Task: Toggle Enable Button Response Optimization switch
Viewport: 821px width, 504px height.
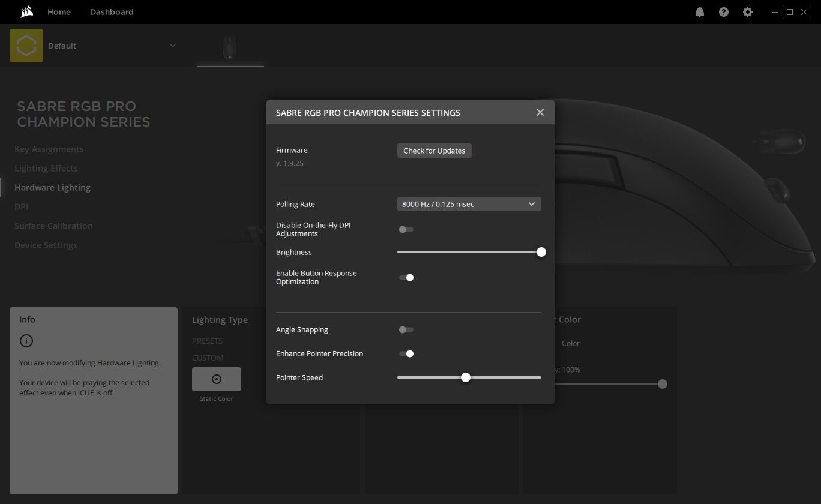Action: click(x=406, y=277)
